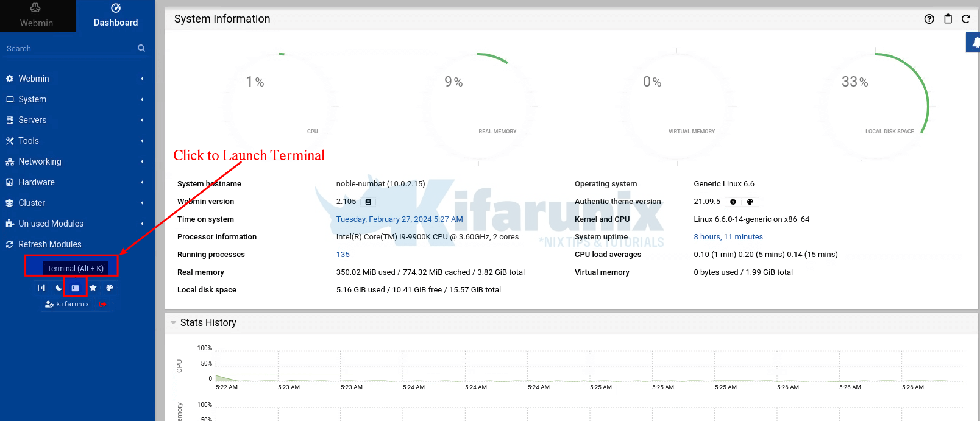Click the system uptime link

pyautogui.click(x=728, y=237)
